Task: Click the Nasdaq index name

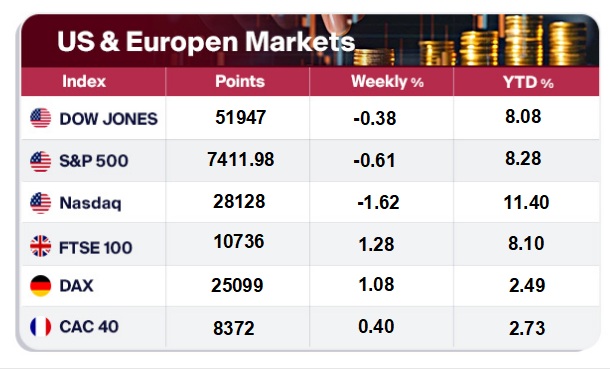Action: pos(90,203)
